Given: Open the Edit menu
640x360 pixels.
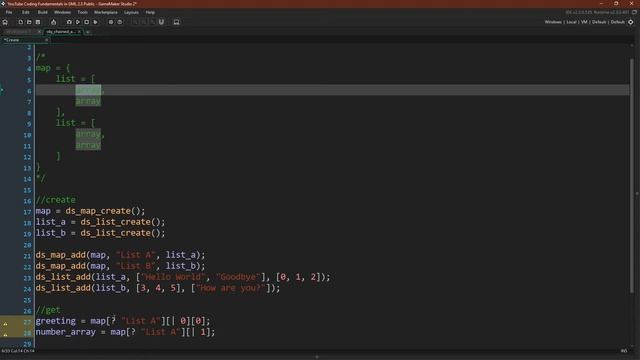Looking at the screenshot, I should tap(26, 12).
